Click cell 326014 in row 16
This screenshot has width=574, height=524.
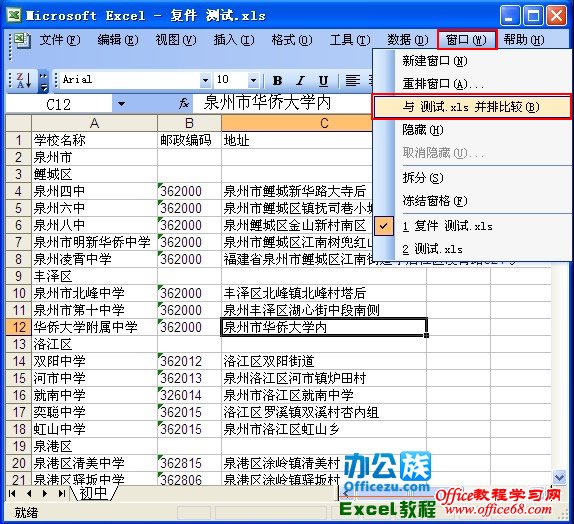[x=189, y=395]
